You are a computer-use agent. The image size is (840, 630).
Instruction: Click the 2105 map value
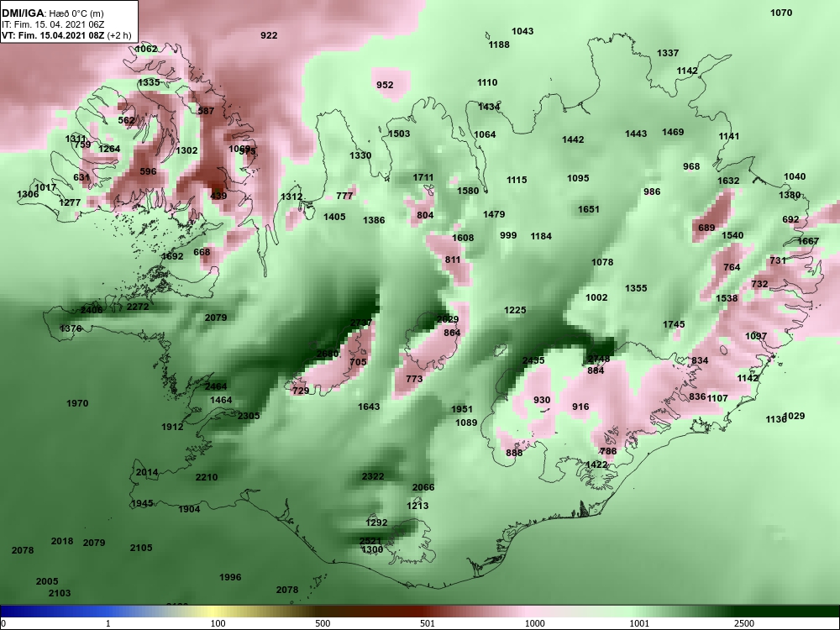pos(141,548)
